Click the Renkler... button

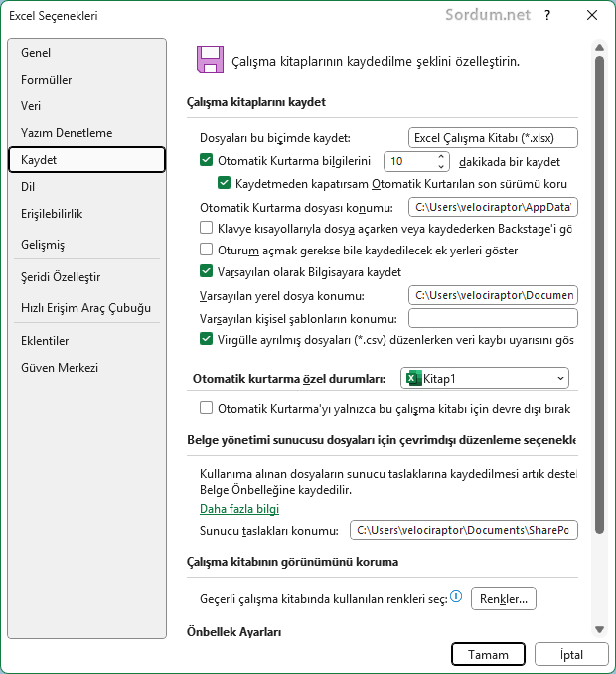point(504,598)
